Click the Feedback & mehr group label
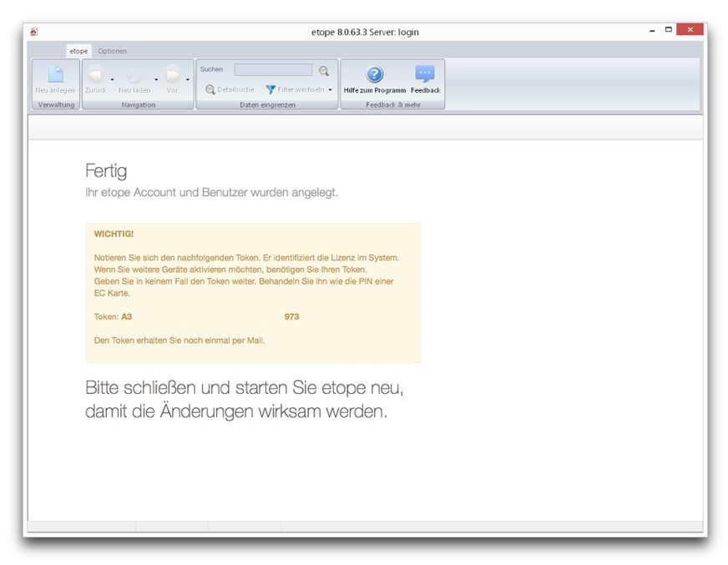Viewport: 728px width, 565px height. click(x=393, y=105)
